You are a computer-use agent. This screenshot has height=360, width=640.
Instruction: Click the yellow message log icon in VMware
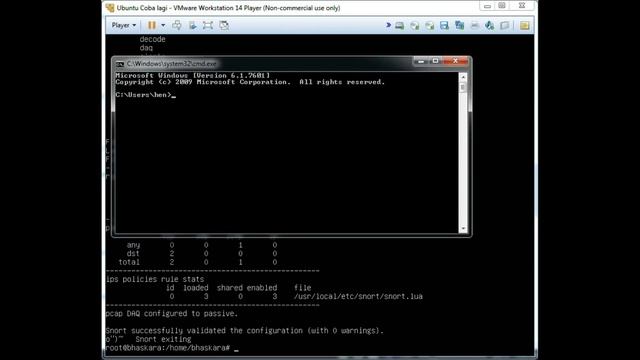pyautogui.click(x=524, y=26)
